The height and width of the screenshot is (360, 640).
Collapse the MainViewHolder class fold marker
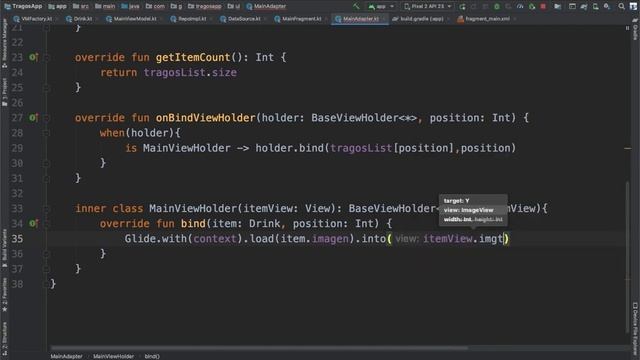[46, 209]
